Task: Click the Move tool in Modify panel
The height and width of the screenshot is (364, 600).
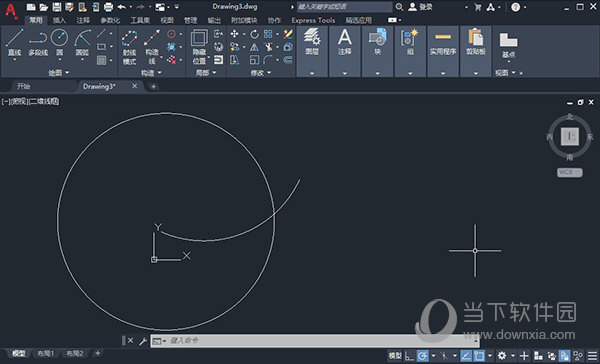Action: tap(234, 34)
